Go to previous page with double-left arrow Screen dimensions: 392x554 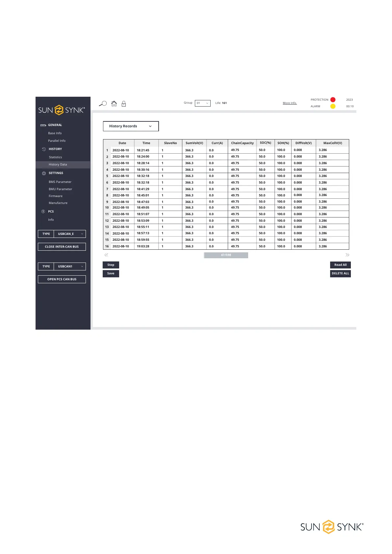pyautogui.click(x=106, y=255)
